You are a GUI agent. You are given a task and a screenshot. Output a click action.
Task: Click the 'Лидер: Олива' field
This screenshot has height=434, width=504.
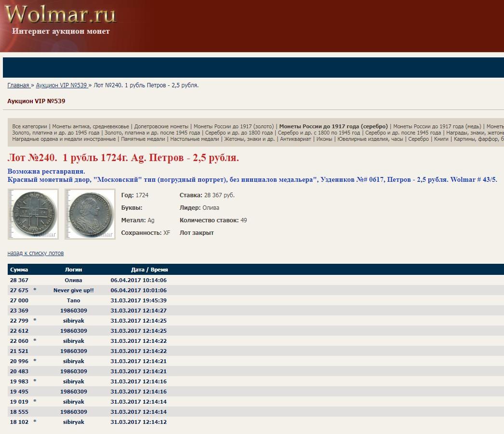199,208
